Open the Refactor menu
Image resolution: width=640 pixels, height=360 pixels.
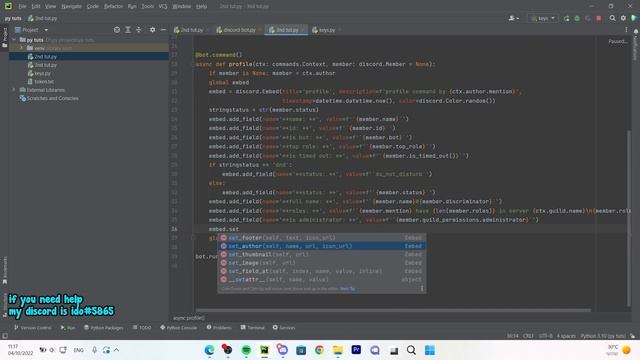click(x=113, y=6)
